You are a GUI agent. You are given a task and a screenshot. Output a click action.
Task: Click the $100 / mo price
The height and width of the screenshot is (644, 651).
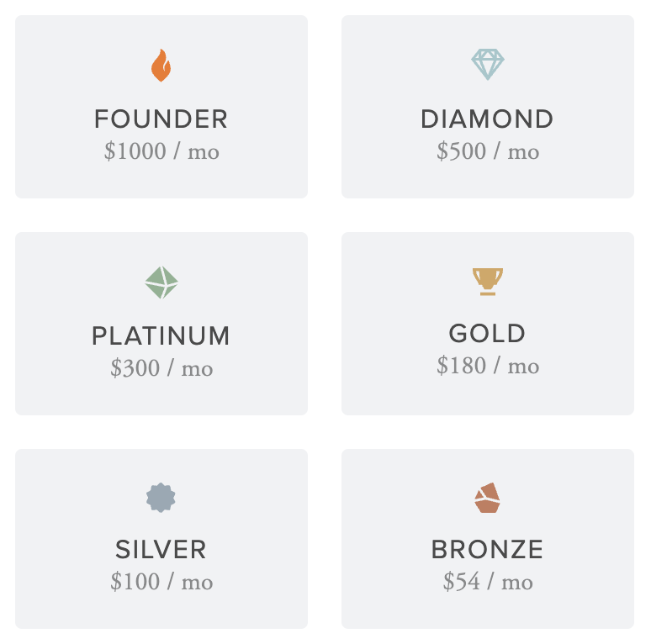pyautogui.click(x=161, y=581)
